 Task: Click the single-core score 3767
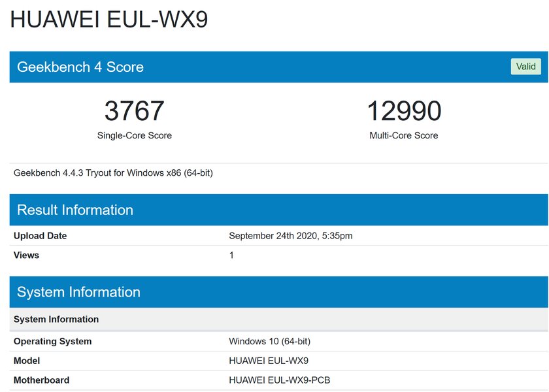[135, 110]
